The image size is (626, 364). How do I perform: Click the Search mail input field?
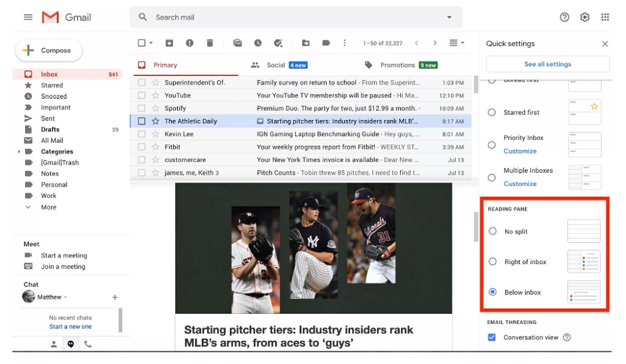296,17
